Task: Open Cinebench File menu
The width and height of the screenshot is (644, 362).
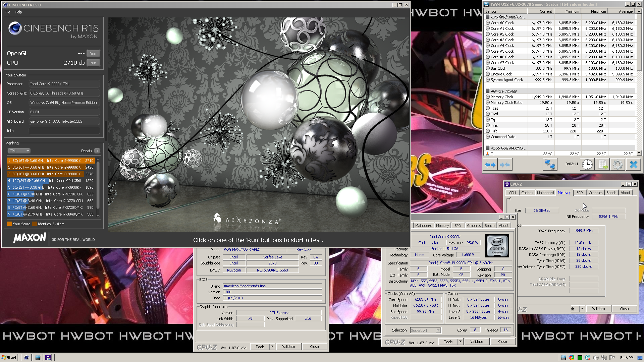Action: pos(7,12)
